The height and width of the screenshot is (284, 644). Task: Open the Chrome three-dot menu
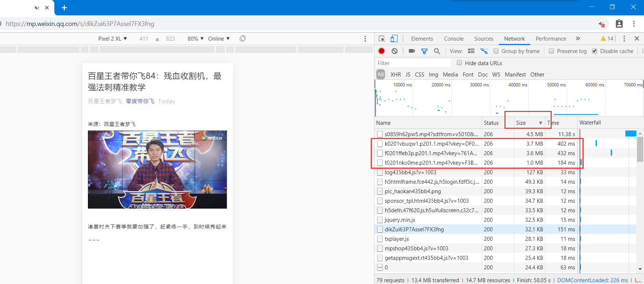click(634, 24)
